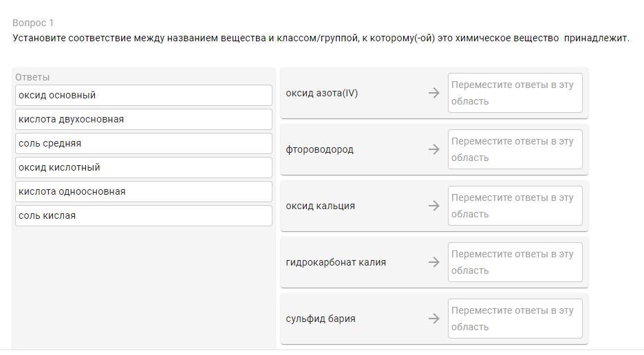Click drop area for оксид кальция
Viewport: 644px width, 355px height.
tap(515, 206)
